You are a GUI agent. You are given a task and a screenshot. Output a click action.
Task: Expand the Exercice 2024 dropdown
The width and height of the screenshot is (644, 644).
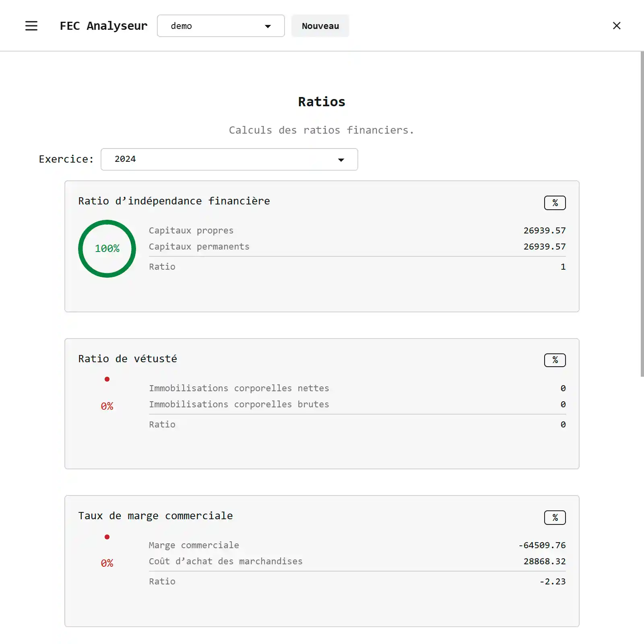click(229, 159)
